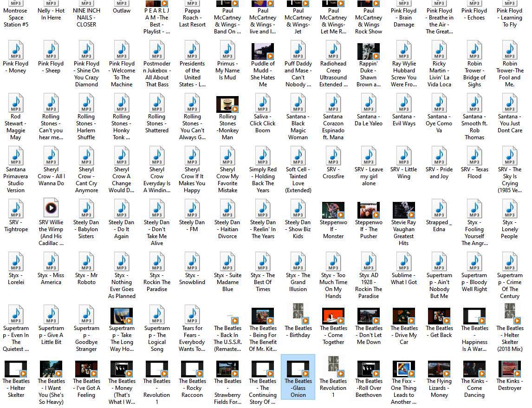
Task: Select Supertramp - The Logical Song icon
Action: tap(157, 315)
